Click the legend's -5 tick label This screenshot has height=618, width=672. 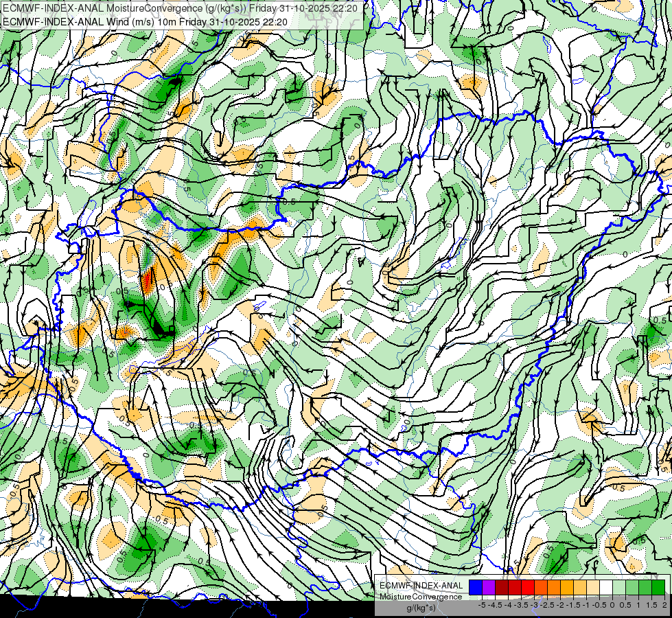[482, 605]
